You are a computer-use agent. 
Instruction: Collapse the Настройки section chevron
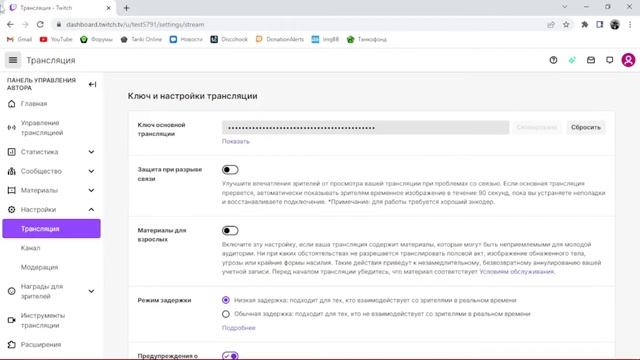pyautogui.click(x=91, y=209)
